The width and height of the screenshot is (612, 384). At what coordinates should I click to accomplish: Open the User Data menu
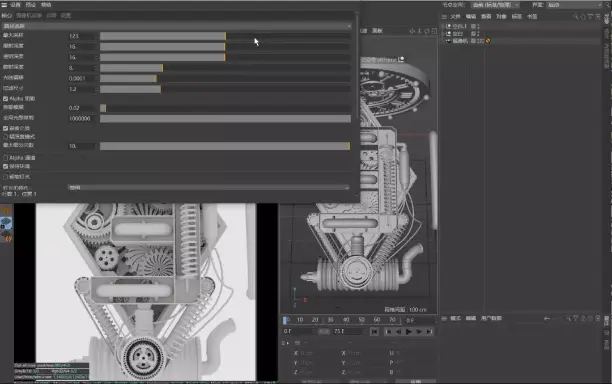(491, 318)
